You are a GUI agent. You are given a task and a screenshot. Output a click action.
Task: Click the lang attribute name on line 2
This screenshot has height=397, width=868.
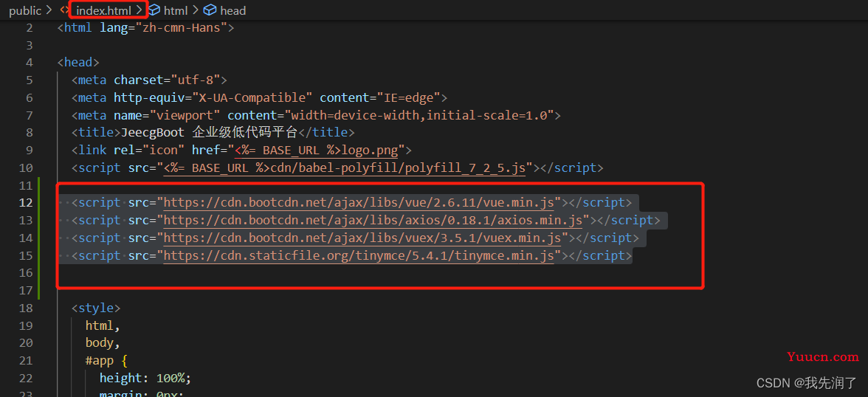coord(114,28)
